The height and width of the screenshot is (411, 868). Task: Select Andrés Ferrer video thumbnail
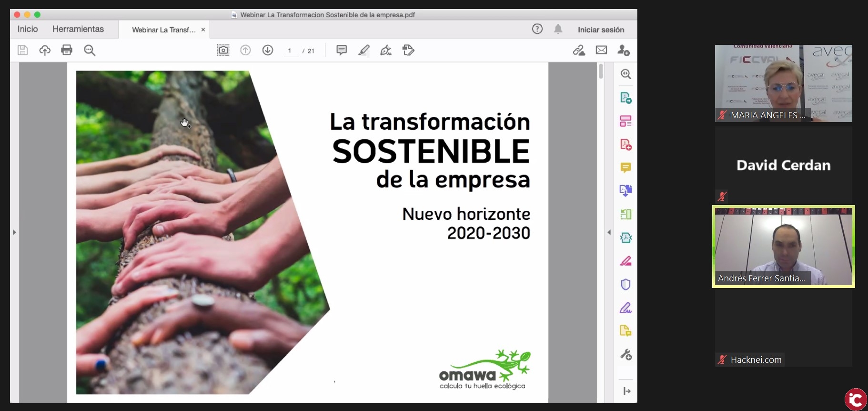point(783,247)
